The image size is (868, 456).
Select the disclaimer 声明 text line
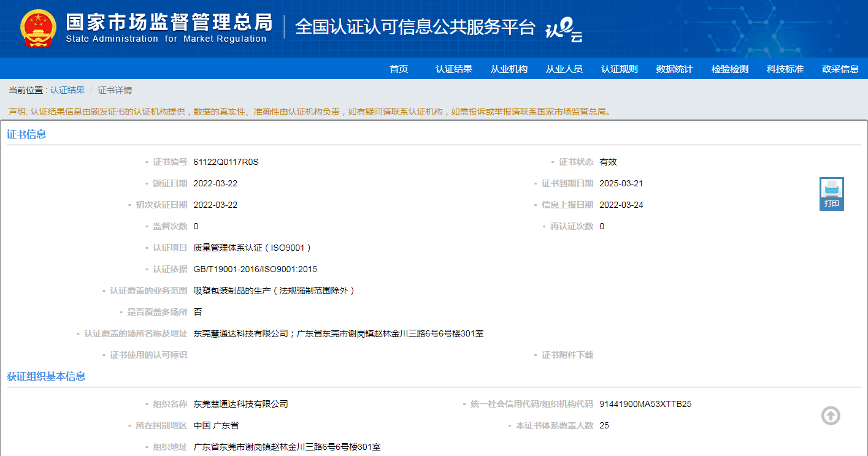click(311, 112)
